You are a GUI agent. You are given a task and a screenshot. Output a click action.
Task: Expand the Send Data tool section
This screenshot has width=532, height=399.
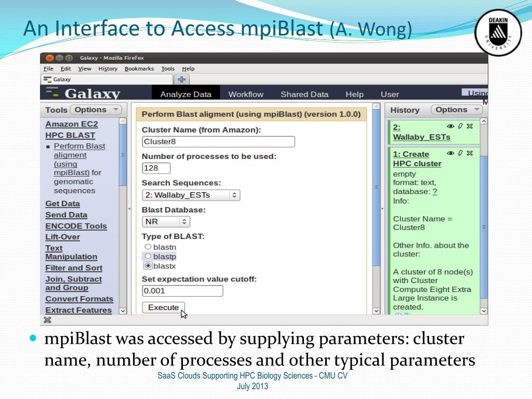pyautogui.click(x=66, y=215)
